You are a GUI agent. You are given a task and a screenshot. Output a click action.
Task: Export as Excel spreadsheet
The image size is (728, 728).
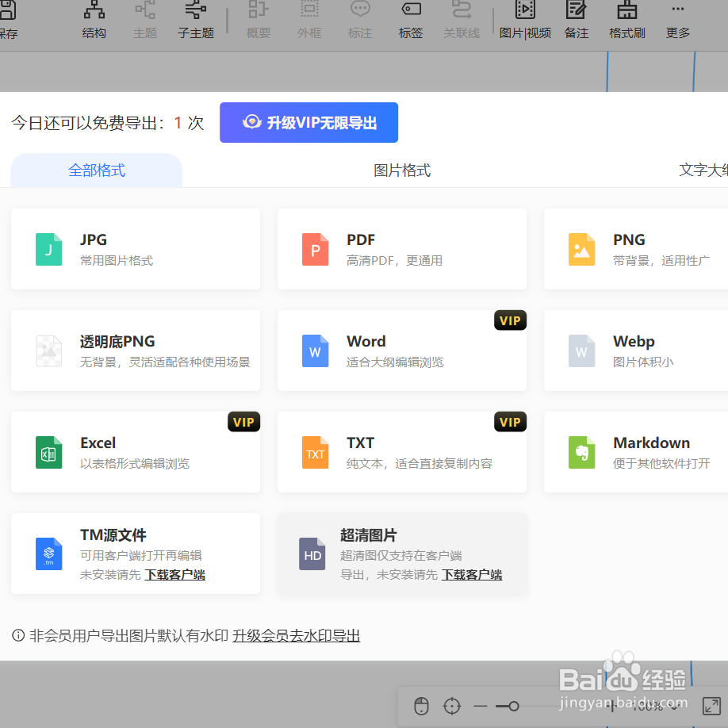point(136,452)
